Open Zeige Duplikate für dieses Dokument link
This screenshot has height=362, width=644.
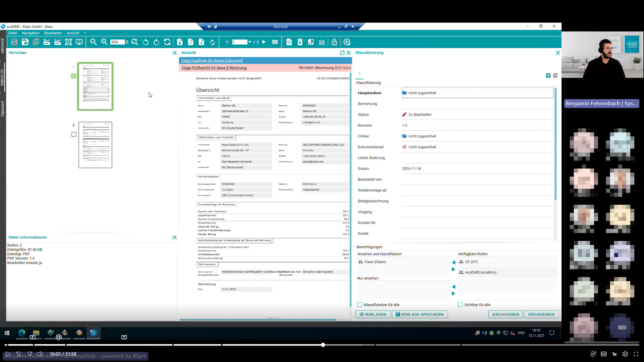(x=212, y=60)
